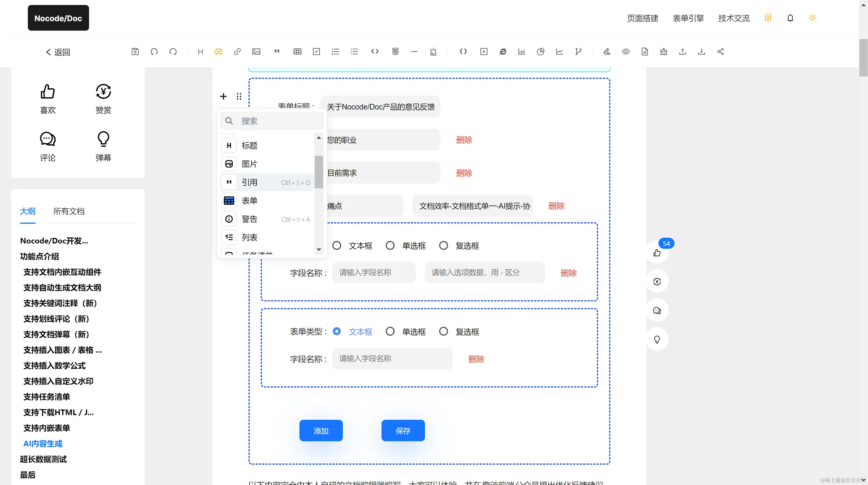
Task: Switch theme with the sun icon
Action: click(812, 18)
